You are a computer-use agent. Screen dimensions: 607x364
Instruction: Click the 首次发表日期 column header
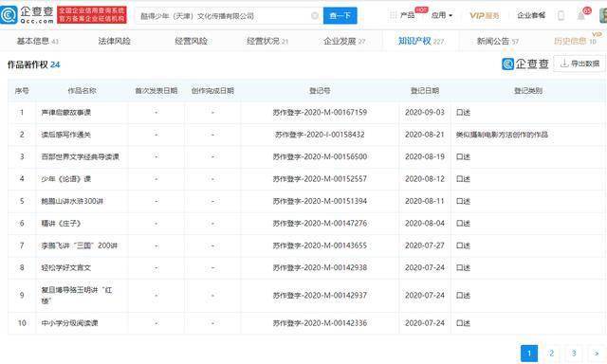coord(156,90)
